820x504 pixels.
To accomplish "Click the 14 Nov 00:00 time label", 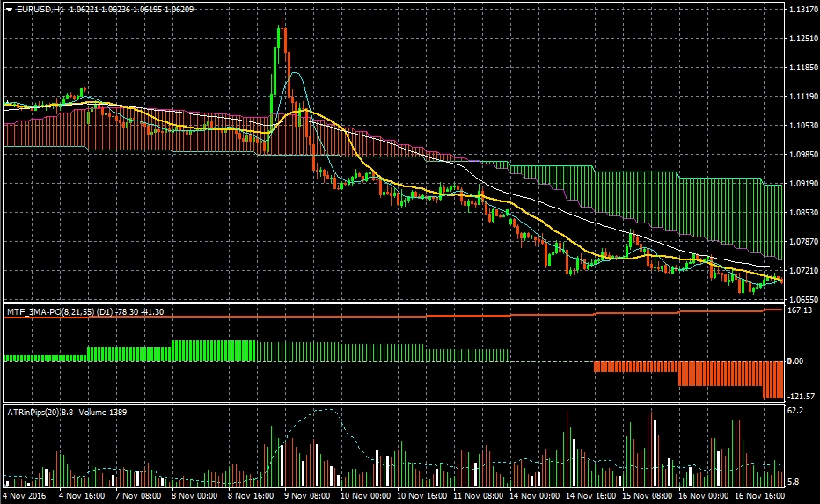I will coord(534,495).
